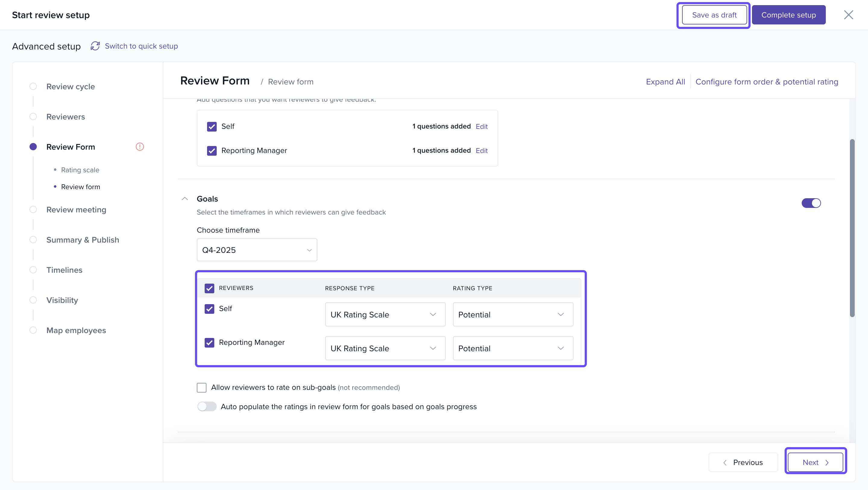Click the Visibility step circle indicator
The width and height of the screenshot is (868, 490).
point(33,300)
